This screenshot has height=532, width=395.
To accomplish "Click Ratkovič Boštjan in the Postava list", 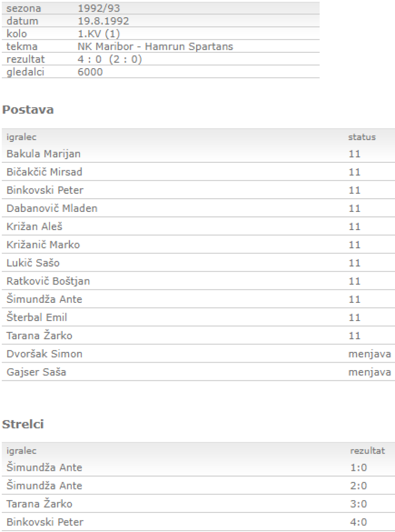I will coord(49,282).
